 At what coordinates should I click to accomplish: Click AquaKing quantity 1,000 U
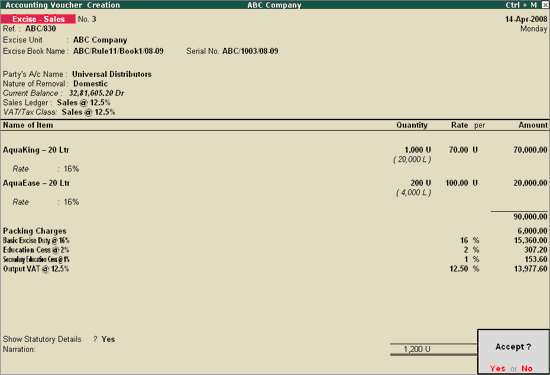point(418,150)
